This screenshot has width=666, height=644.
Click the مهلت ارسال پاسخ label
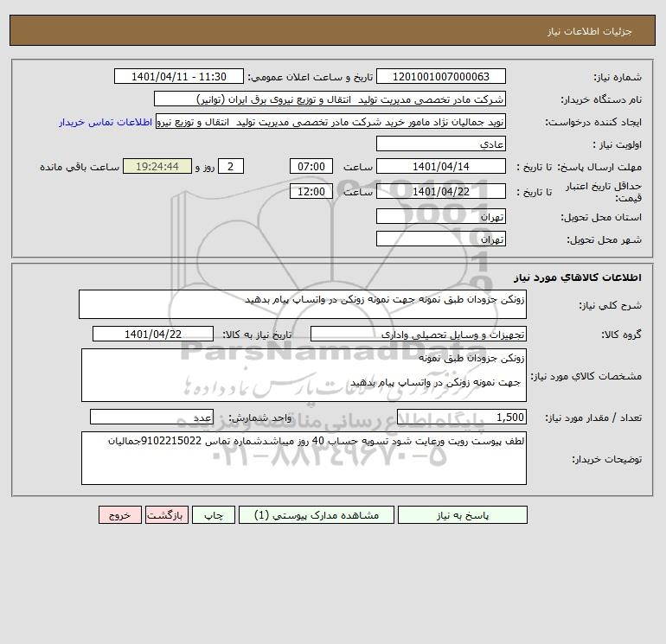599,167
